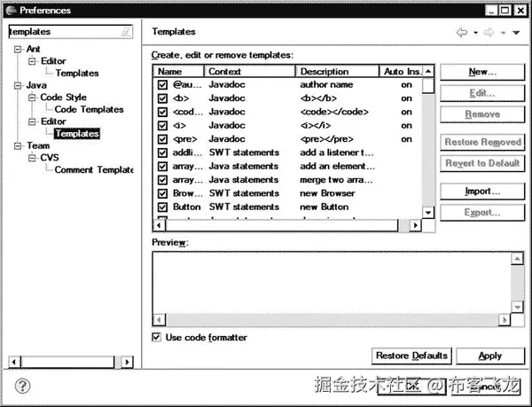Open the back history dropdown arrow
532x407 pixels.
click(475, 33)
